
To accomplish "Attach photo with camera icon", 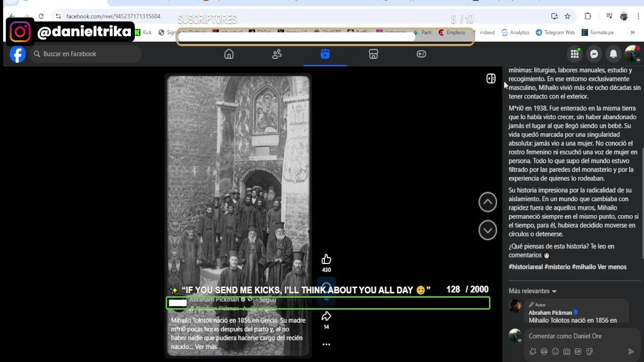I will click(x=567, y=351).
